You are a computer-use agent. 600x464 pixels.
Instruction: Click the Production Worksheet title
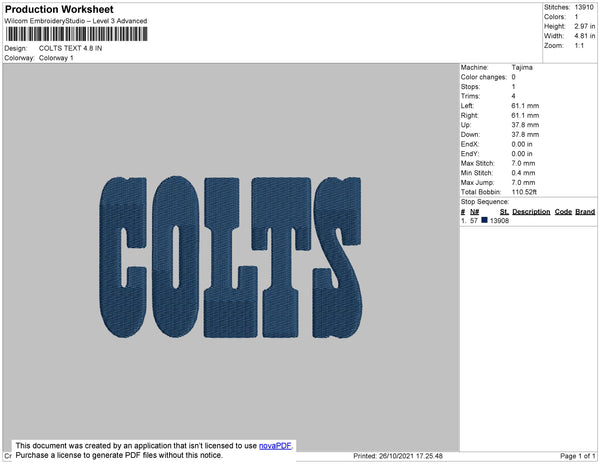pos(59,9)
